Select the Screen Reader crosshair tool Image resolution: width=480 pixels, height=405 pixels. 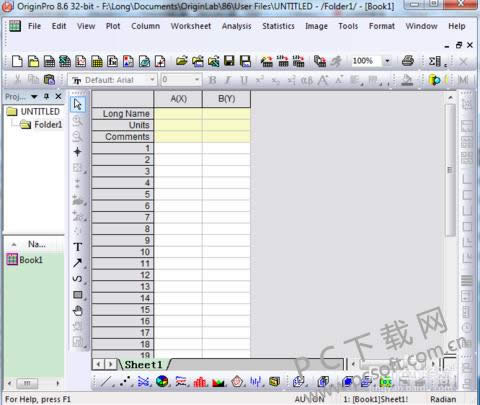pos(77,152)
